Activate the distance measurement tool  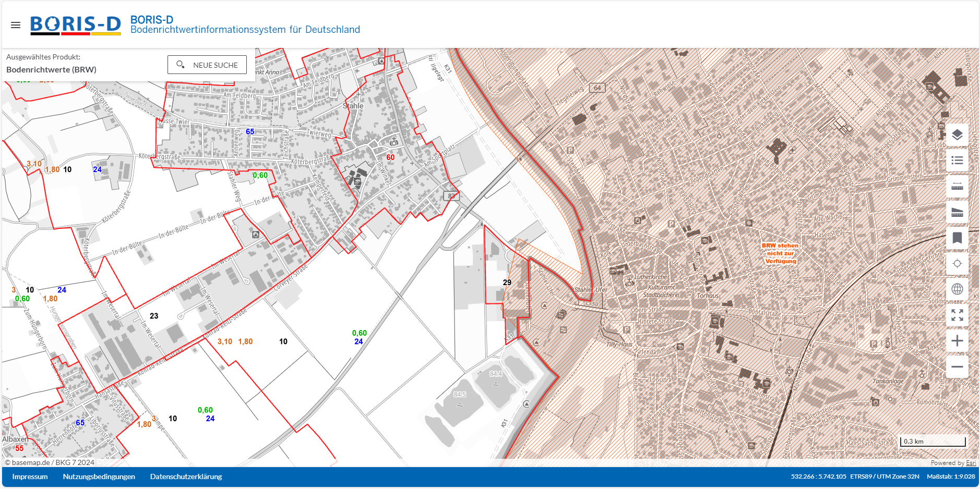pyautogui.click(x=957, y=186)
